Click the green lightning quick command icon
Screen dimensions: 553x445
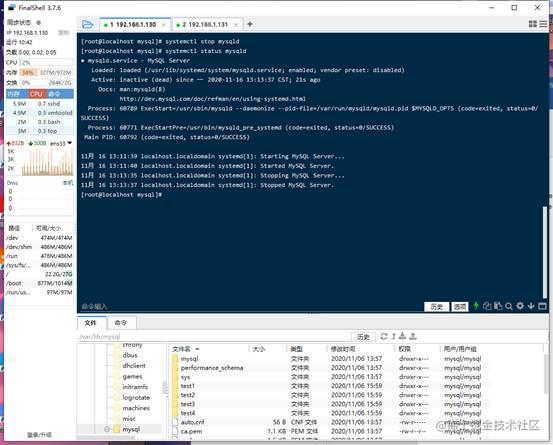[476, 306]
